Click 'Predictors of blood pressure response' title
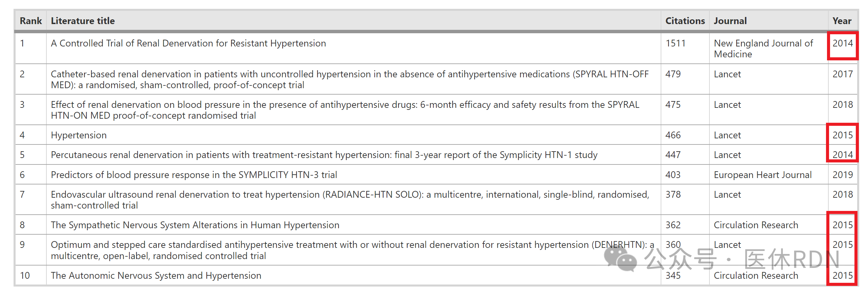 point(194,175)
